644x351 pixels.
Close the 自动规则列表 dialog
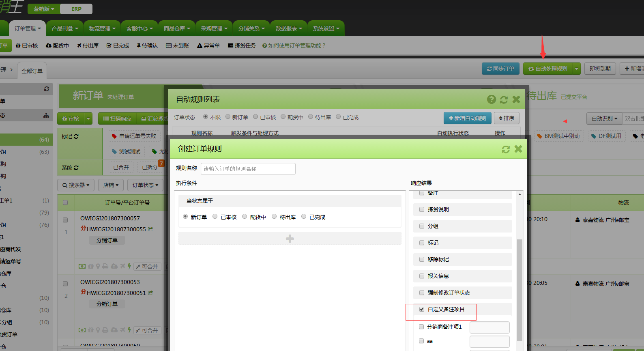click(516, 99)
